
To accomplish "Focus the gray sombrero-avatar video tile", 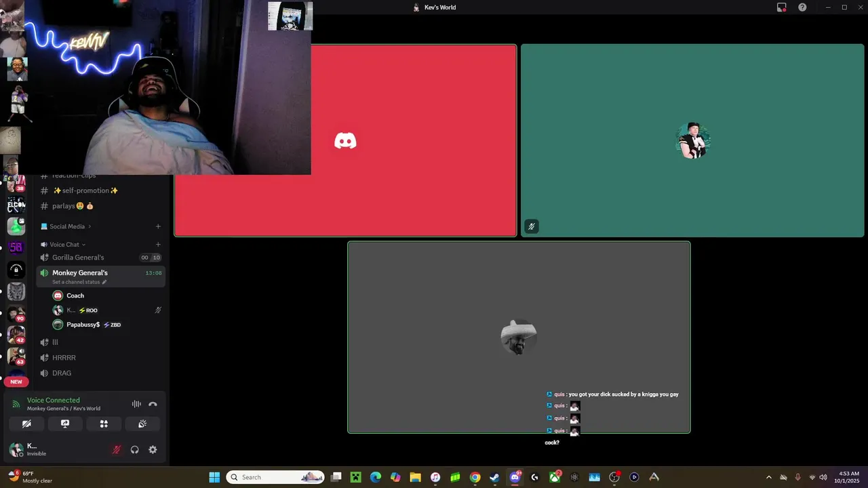I will [519, 338].
